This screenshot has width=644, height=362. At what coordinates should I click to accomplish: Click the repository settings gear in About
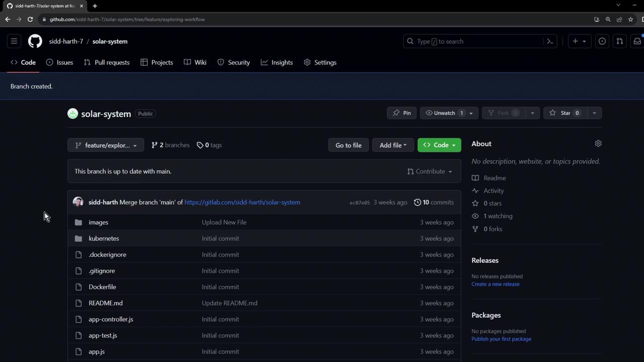click(598, 144)
